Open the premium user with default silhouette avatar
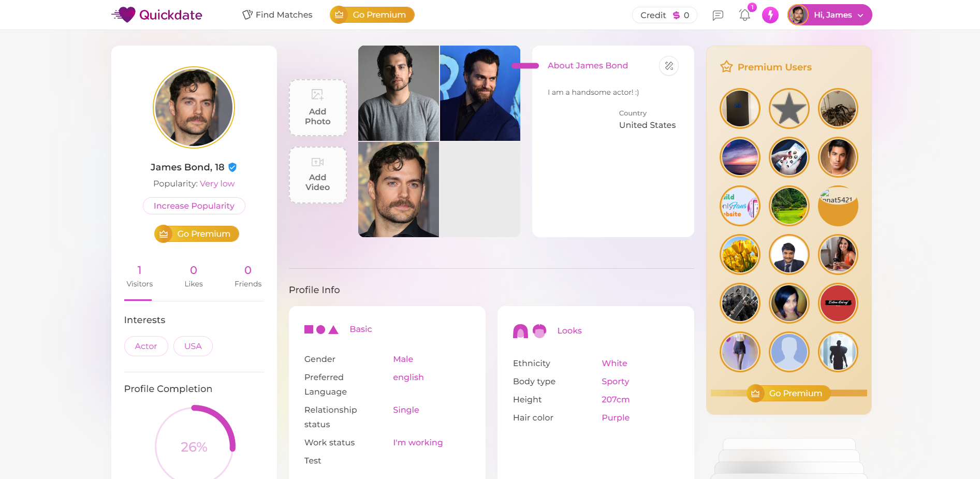 point(789,352)
